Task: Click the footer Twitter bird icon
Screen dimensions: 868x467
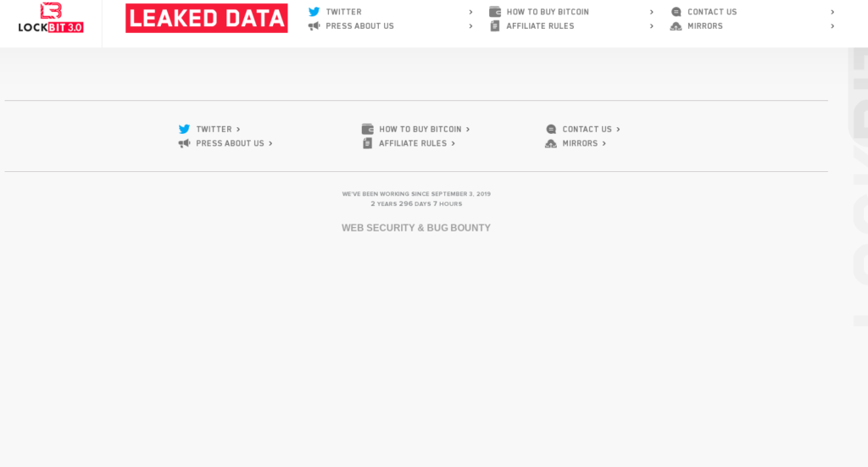Action: (184, 129)
